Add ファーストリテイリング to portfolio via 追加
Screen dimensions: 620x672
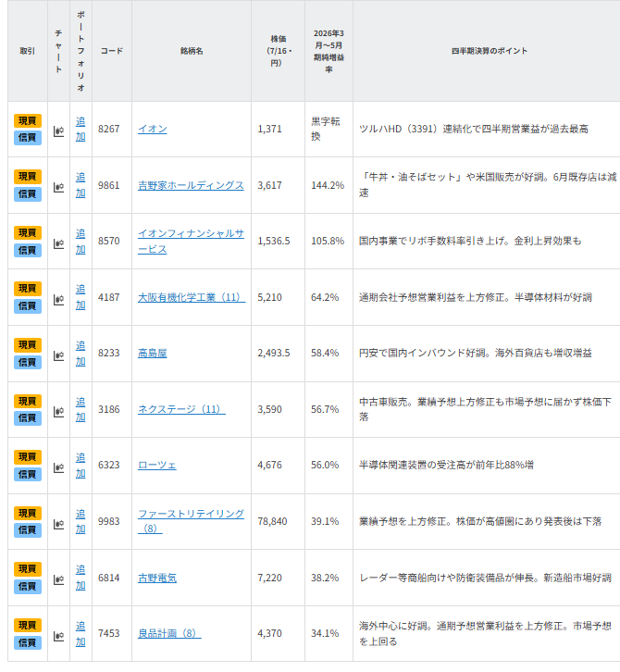[x=81, y=521]
